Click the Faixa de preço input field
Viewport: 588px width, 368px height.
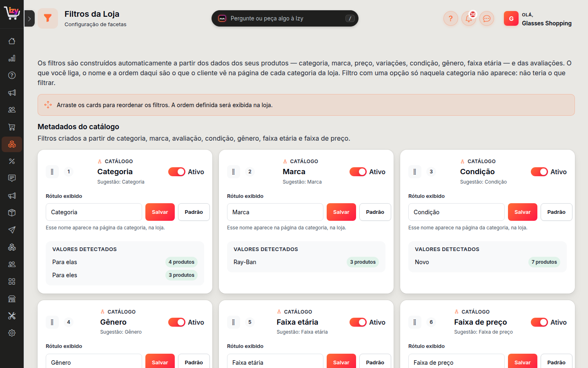(457, 361)
